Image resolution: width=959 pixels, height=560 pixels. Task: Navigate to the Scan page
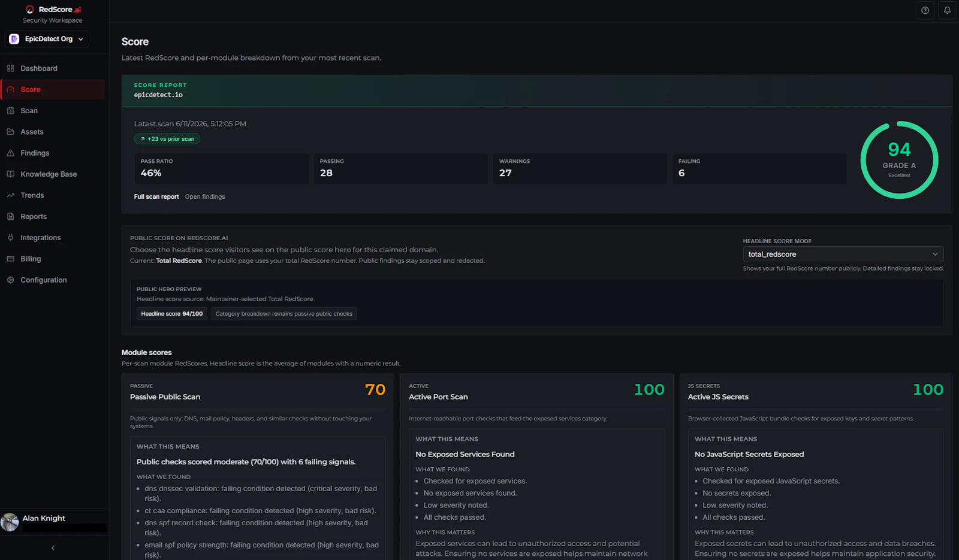point(53,111)
